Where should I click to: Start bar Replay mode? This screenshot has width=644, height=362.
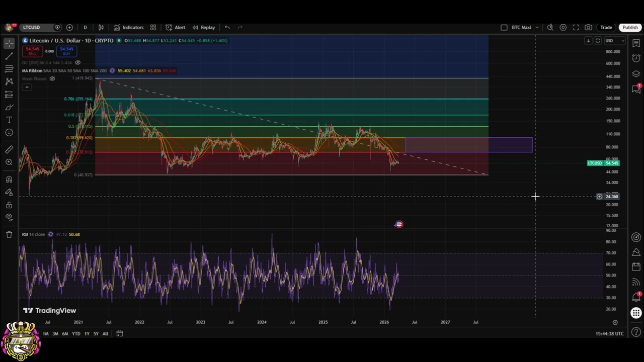pyautogui.click(x=203, y=27)
